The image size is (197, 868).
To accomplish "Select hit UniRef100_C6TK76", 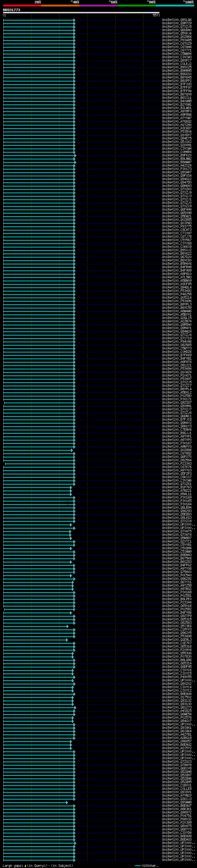I will pos(177,467).
